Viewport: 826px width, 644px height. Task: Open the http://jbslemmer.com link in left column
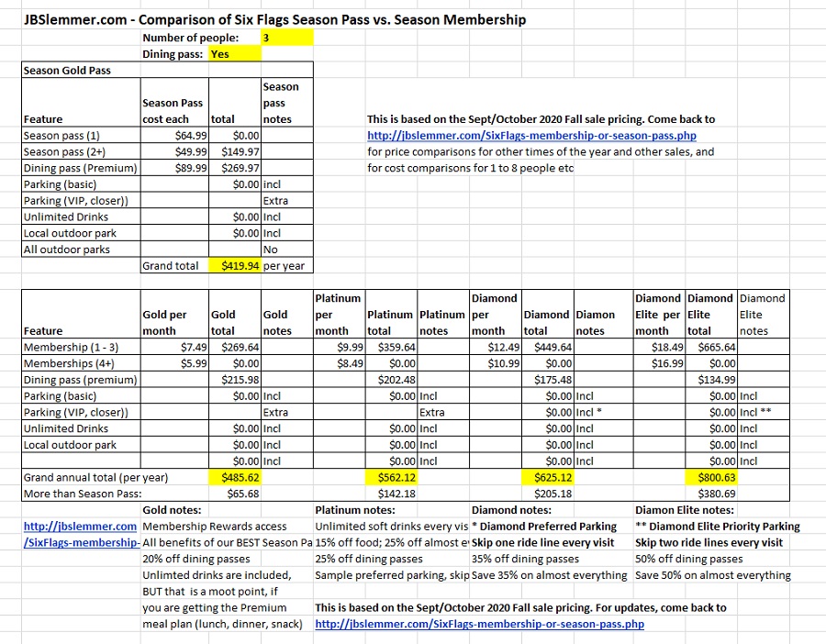click(x=80, y=526)
